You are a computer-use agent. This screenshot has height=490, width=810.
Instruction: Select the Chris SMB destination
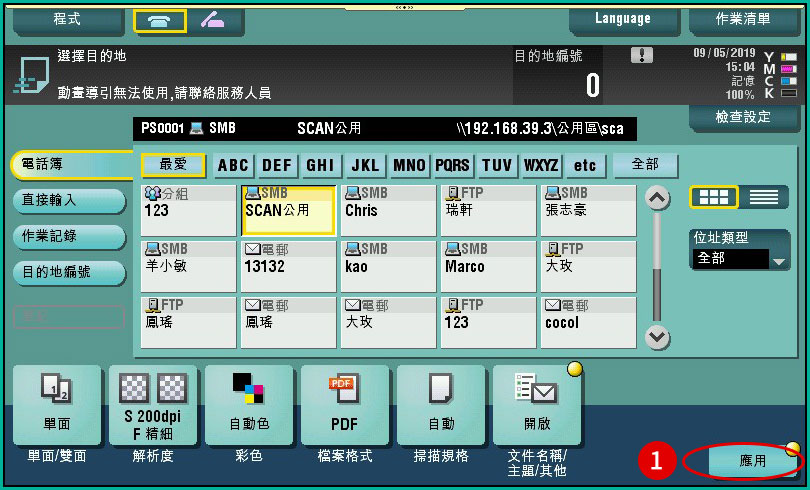click(388, 210)
